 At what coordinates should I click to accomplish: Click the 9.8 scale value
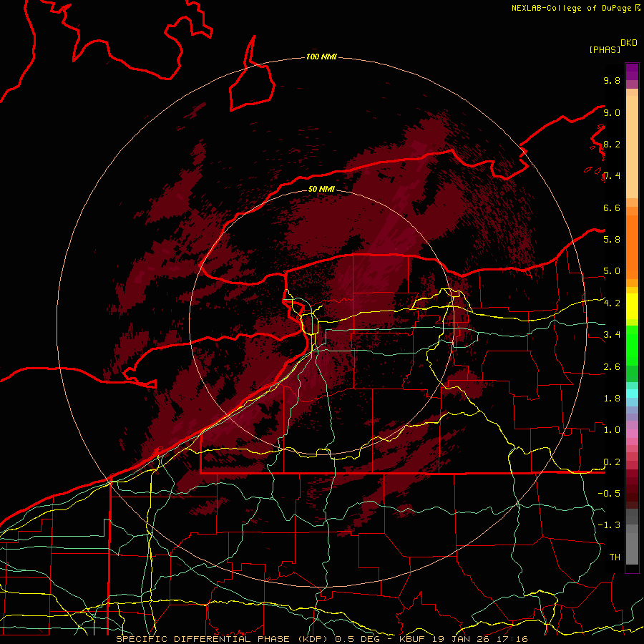tap(612, 80)
